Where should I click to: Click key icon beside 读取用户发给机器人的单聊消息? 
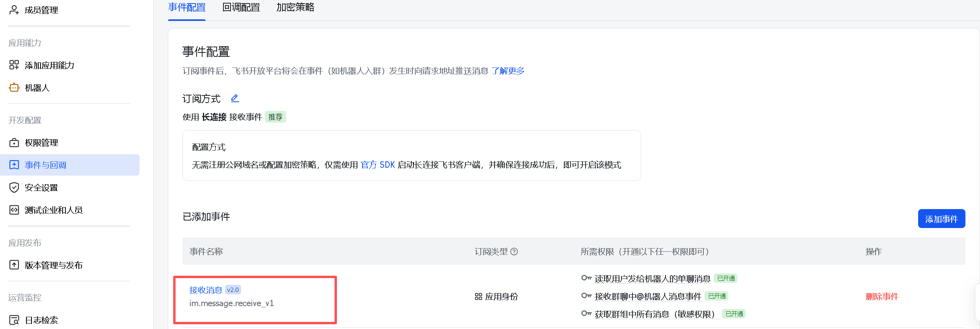tap(586, 278)
